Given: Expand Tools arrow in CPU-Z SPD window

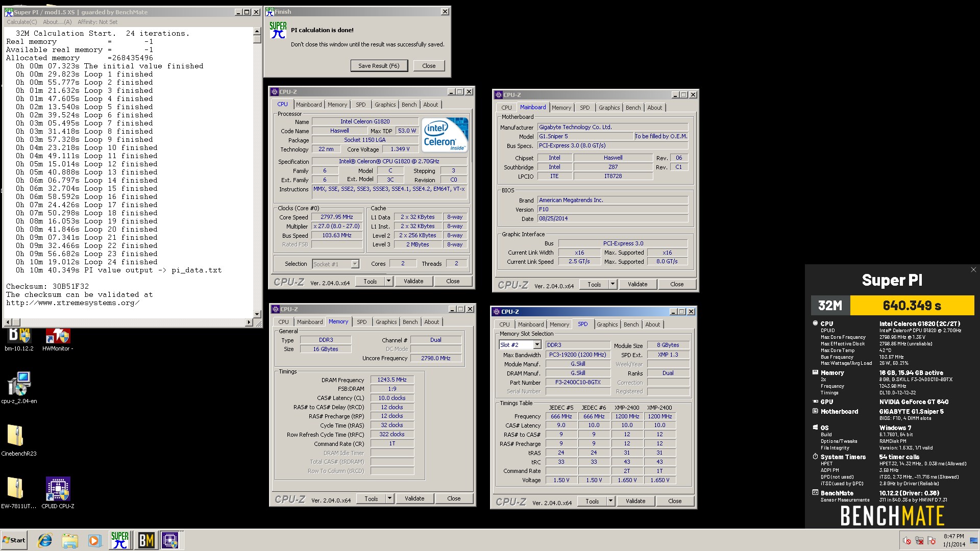Looking at the screenshot, I should [x=610, y=501].
